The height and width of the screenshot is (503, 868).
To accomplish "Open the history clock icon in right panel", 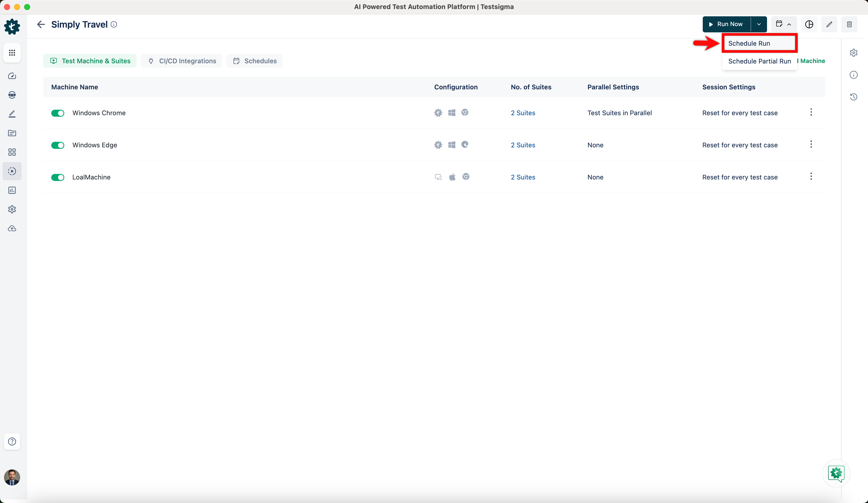I will tap(853, 97).
